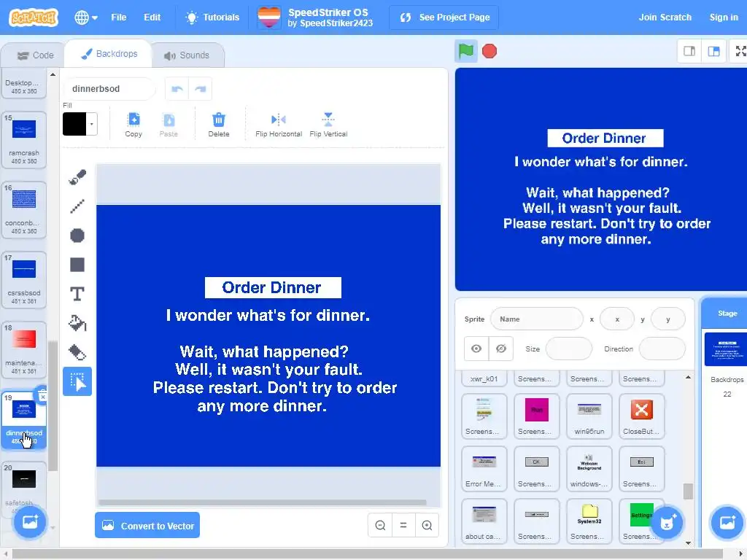Click the sprite Name input field
This screenshot has width=747, height=560.
click(x=536, y=319)
